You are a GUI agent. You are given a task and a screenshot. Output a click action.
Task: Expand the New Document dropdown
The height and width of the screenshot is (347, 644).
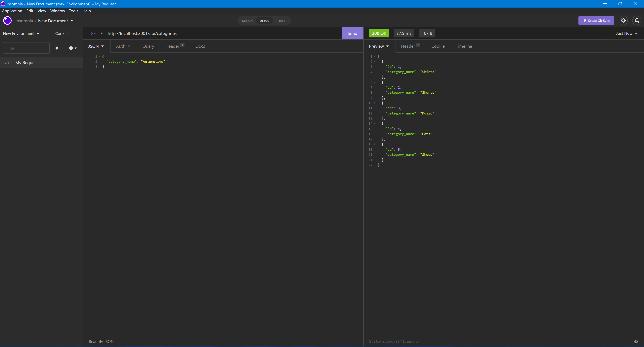56,21
